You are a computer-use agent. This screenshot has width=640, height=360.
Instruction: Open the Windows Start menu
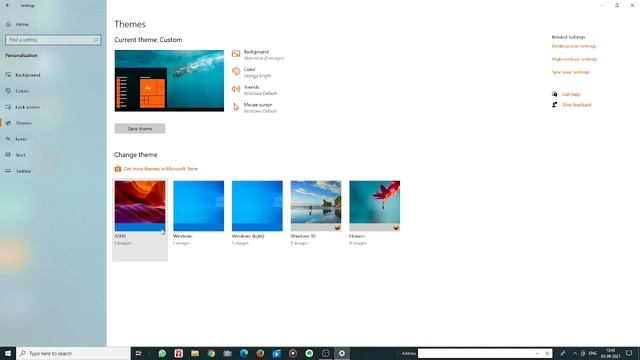click(8, 353)
